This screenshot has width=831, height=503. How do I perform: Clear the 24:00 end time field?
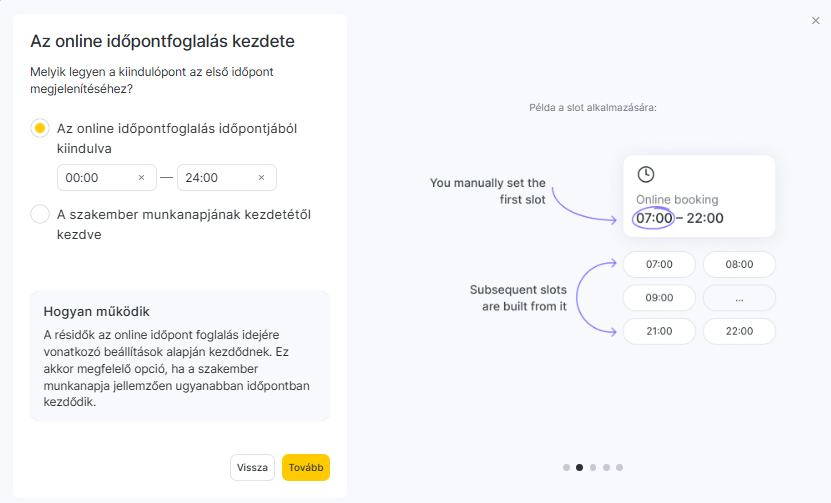pos(261,178)
